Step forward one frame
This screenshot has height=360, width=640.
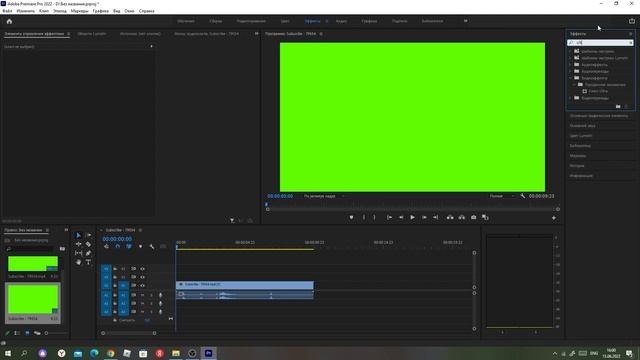(x=424, y=218)
